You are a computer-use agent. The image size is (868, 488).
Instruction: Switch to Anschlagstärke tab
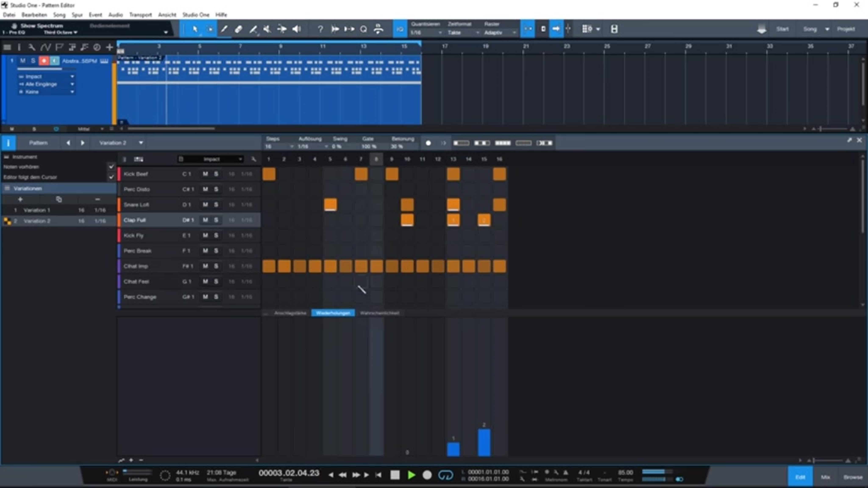click(x=290, y=313)
